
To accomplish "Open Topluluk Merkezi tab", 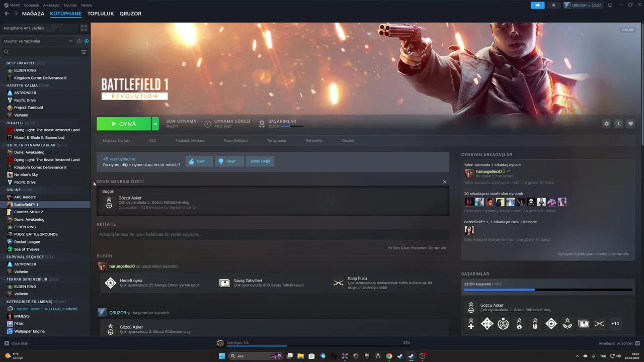I will (x=190, y=140).
